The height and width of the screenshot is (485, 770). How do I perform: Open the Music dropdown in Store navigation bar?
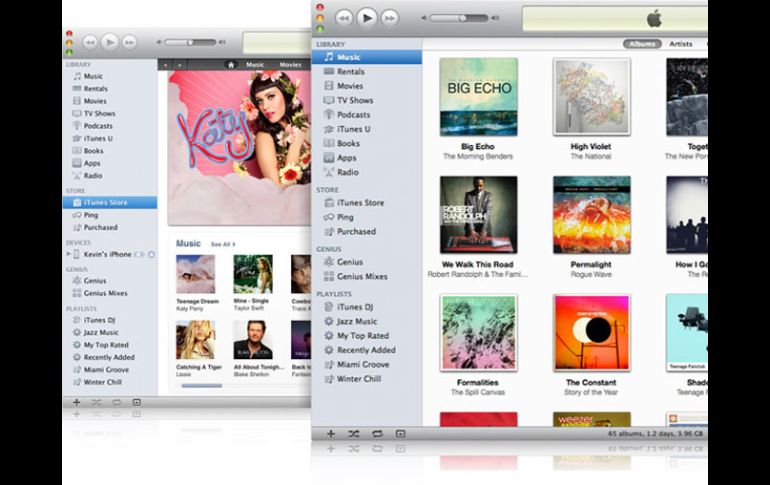(x=256, y=65)
